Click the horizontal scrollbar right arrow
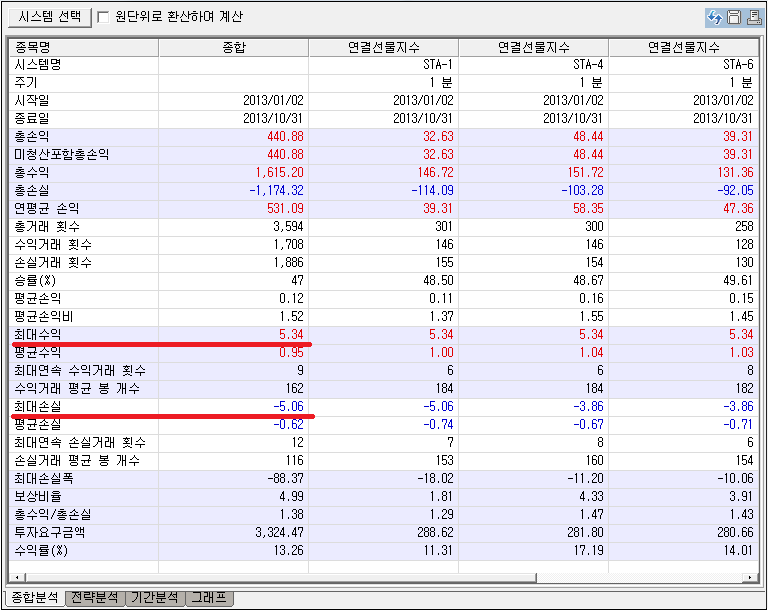 tap(751, 578)
